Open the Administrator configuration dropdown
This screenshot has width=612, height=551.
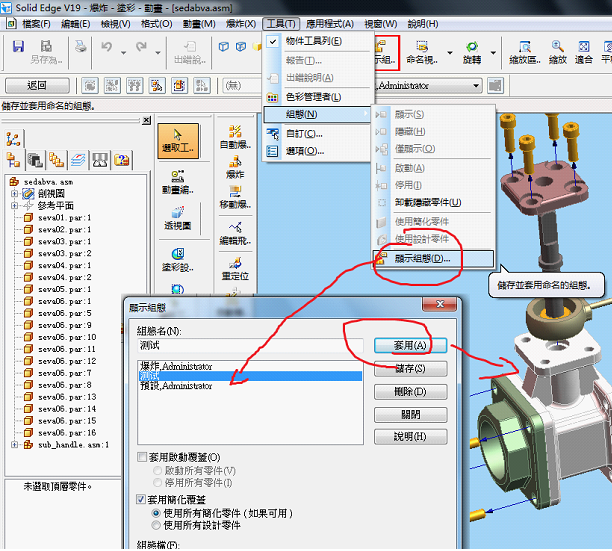(476, 85)
